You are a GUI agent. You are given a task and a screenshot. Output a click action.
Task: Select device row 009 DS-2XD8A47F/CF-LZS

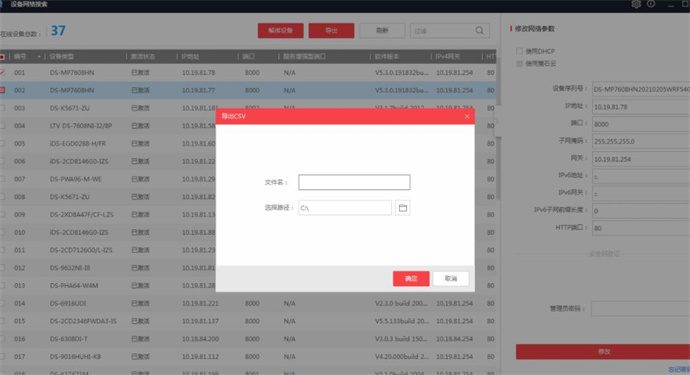pos(108,214)
